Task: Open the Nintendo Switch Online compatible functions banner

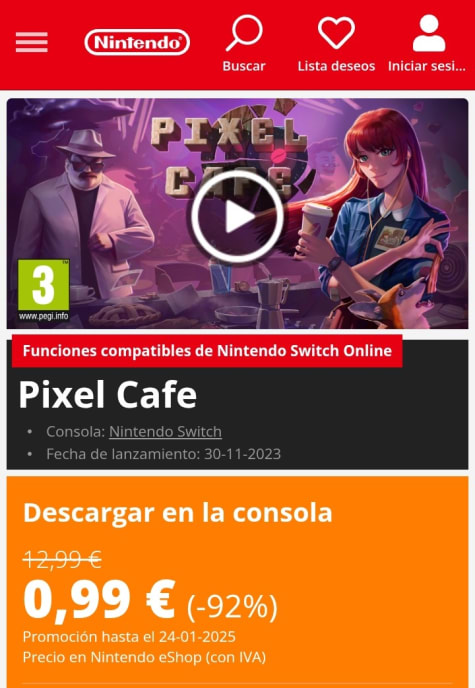Action: (x=207, y=351)
